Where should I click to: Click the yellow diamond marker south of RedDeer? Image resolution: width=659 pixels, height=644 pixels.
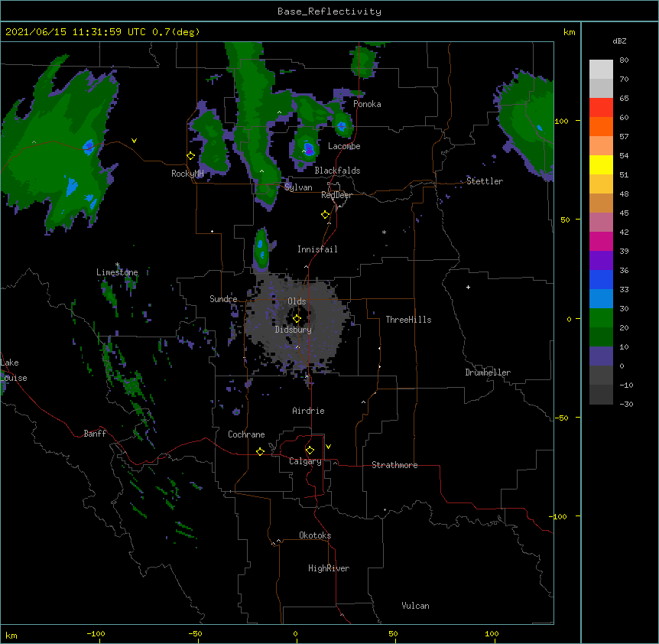[326, 215]
